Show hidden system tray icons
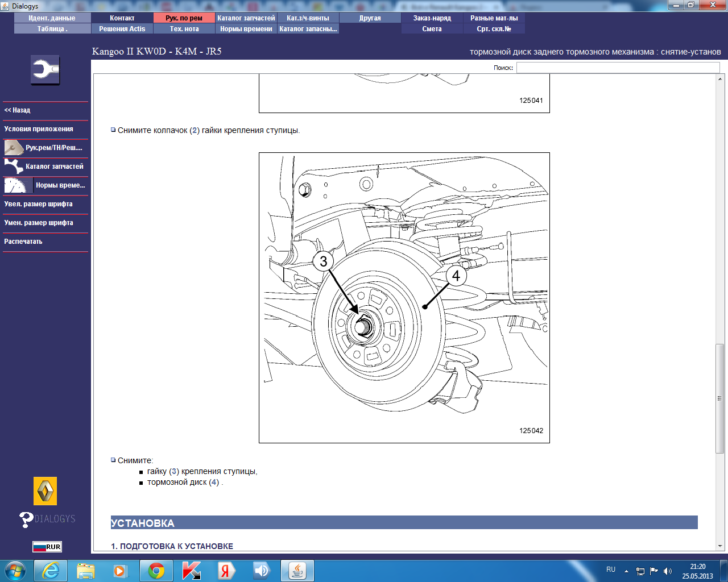 pyautogui.click(x=626, y=571)
